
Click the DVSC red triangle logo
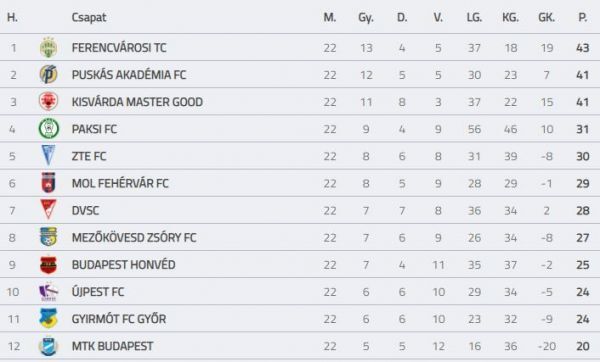click(49, 210)
